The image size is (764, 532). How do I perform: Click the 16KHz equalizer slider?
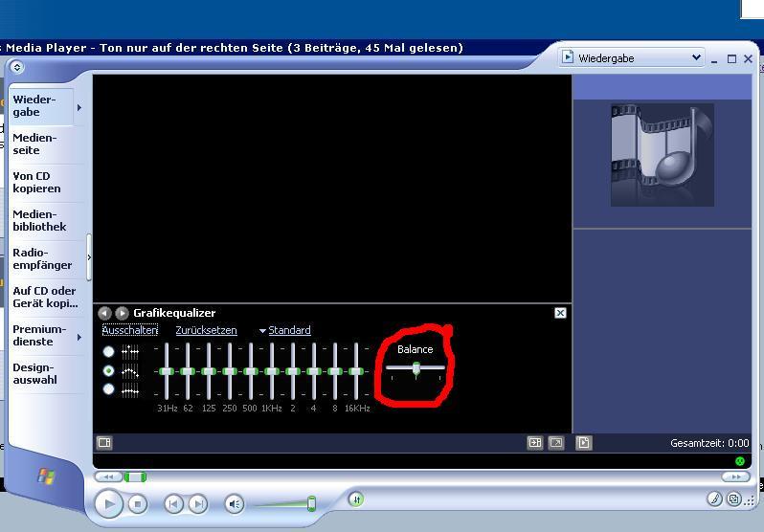[356, 371]
